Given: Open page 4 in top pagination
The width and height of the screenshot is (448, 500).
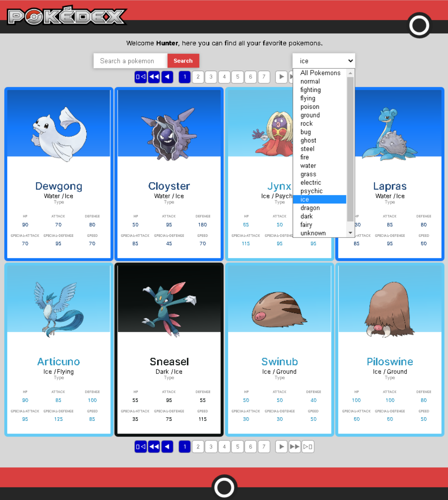Looking at the screenshot, I should pyautogui.click(x=224, y=77).
